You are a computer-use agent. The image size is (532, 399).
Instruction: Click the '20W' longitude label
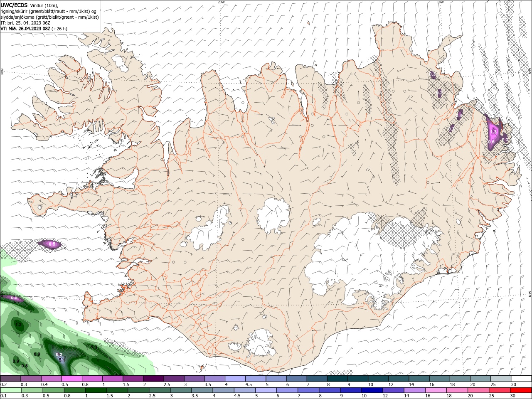(221, 2)
